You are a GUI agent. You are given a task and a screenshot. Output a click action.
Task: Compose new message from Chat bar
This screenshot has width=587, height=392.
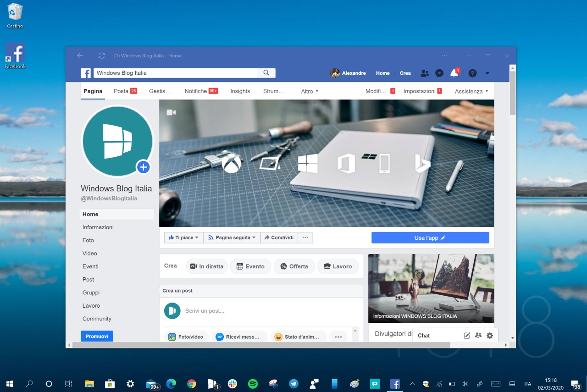tap(467, 336)
